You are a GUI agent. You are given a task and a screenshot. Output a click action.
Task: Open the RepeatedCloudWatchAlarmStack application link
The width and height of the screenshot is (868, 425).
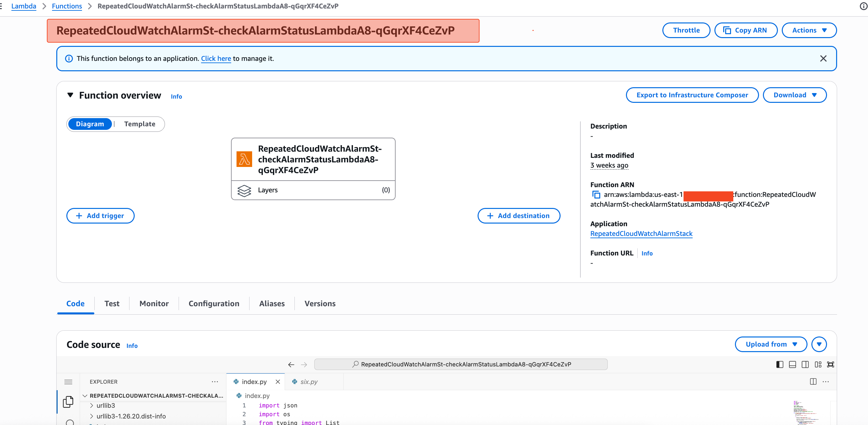tap(641, 233)
